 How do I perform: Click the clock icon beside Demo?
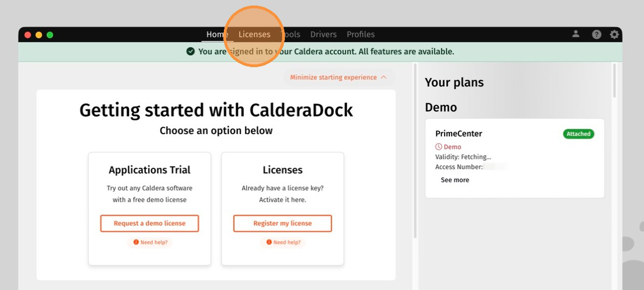click(x=438, y=146)
